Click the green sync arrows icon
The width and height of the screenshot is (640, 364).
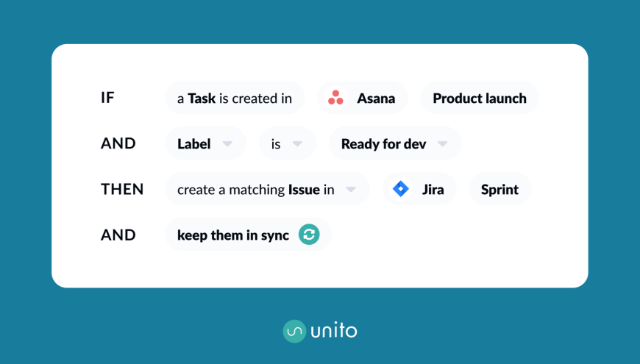(309, 235)
